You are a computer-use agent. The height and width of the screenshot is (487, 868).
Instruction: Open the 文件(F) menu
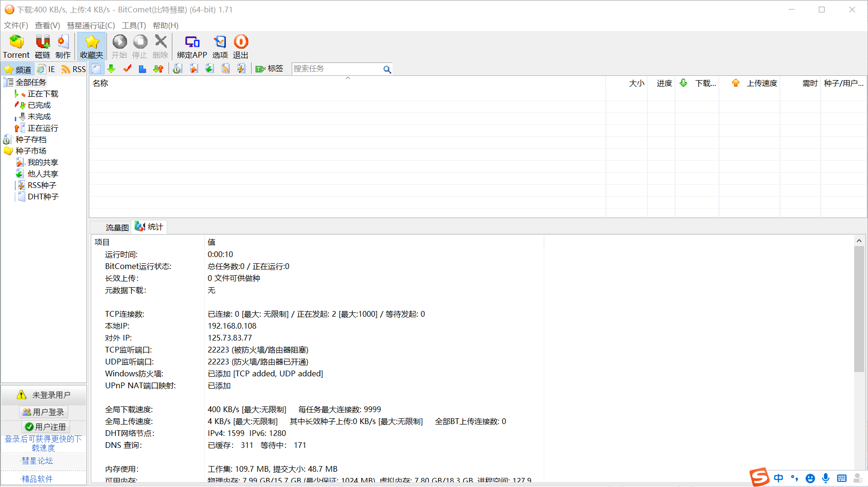[x=16, y=25]
